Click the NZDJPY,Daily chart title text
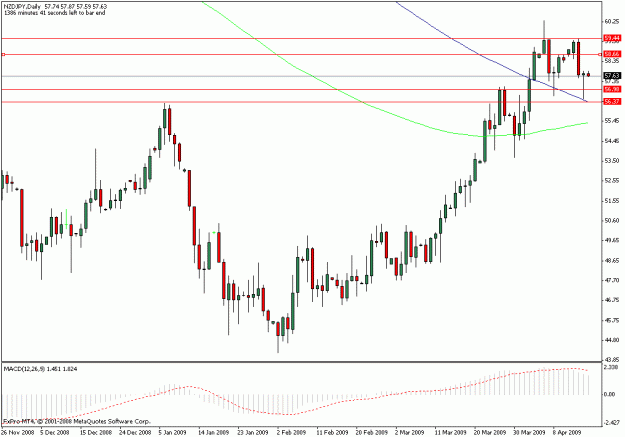 (23, 6)
